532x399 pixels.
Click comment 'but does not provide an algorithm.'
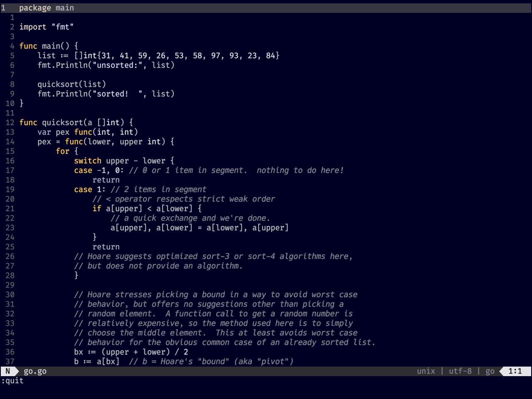(x=158, y=266)
